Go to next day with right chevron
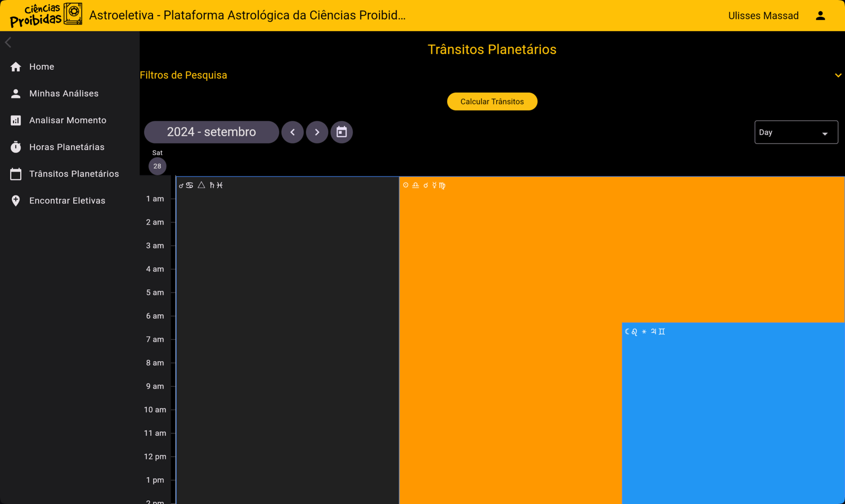Image resolution: width=845 pixels, height=504 pixels. click(317, 132)
